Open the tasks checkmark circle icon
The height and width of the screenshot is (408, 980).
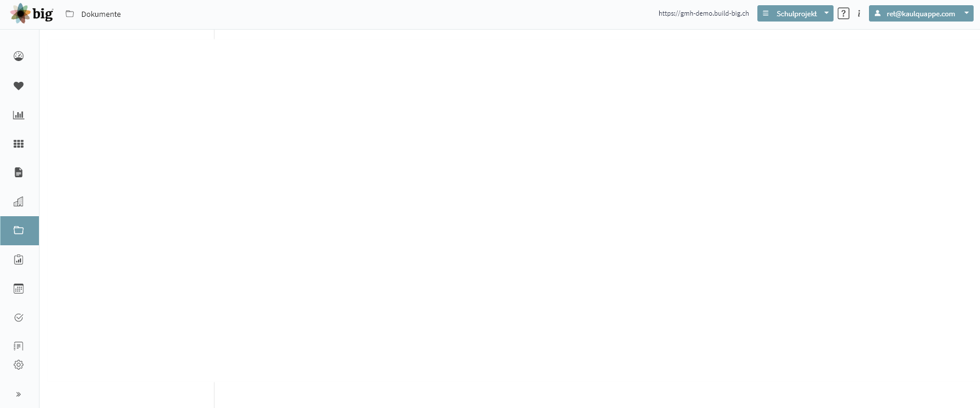click(x=19, y=317)
